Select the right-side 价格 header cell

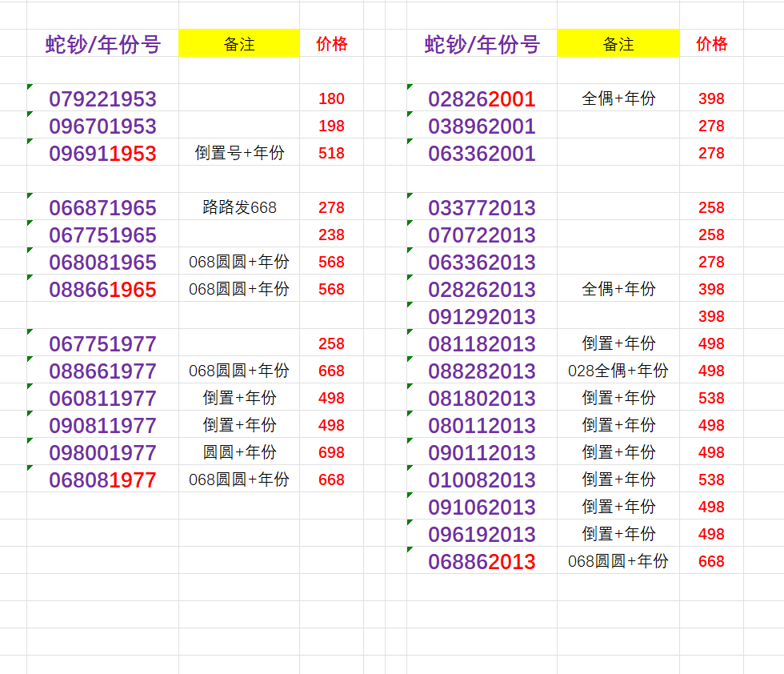click(x=711, y=44)
